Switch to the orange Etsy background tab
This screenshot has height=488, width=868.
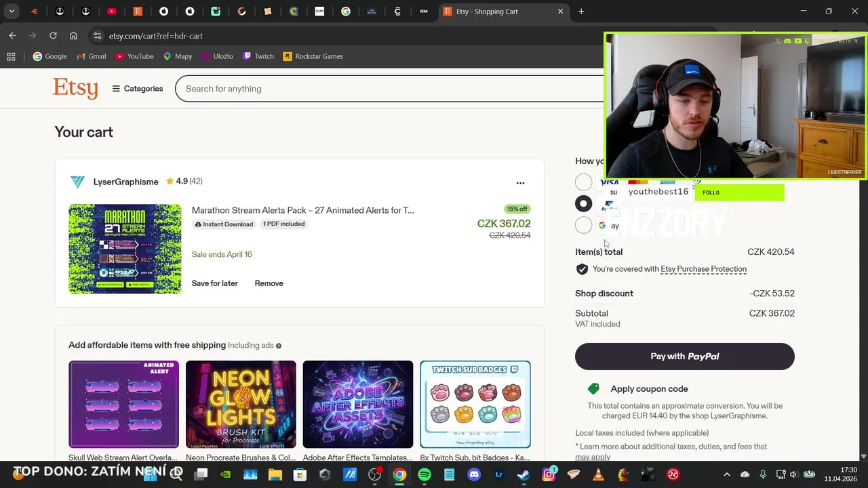click(138, 12)
